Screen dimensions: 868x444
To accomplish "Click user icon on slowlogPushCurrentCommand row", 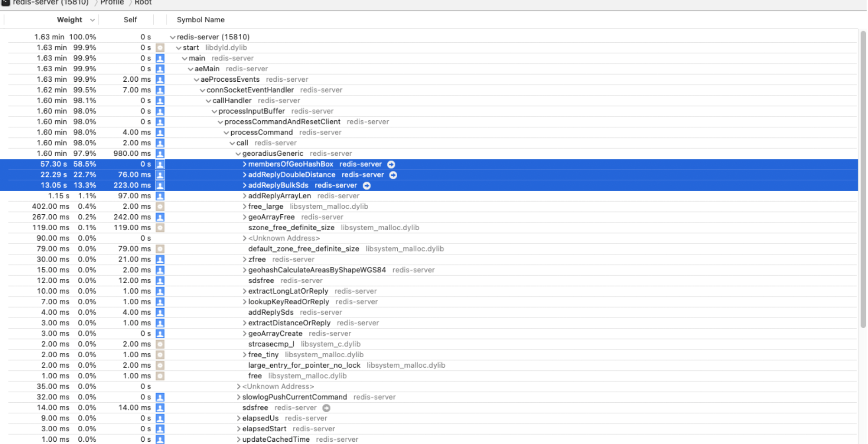I will (x=160, y=397).
